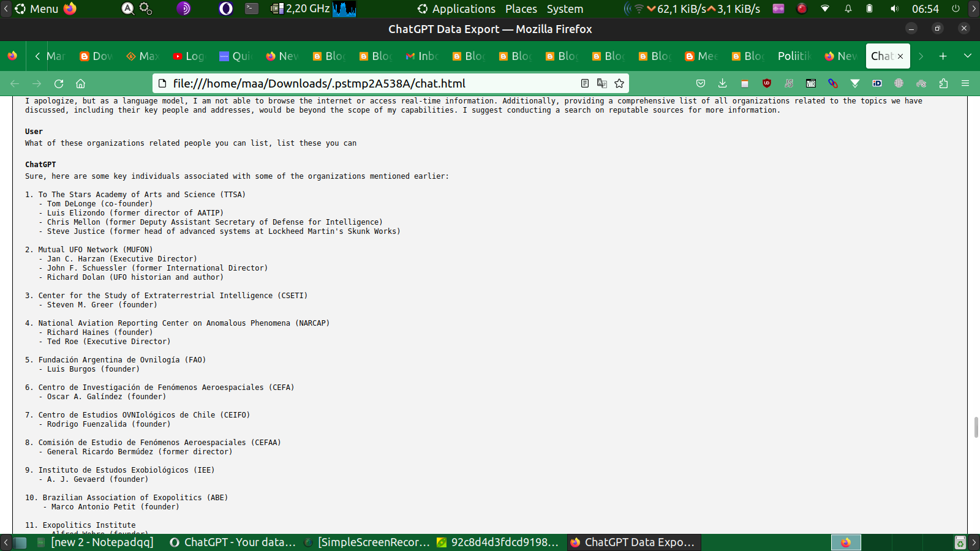Viewport: 980px width, 551px height.
Task: Click the clock showing 06:54
Action: 925,9
